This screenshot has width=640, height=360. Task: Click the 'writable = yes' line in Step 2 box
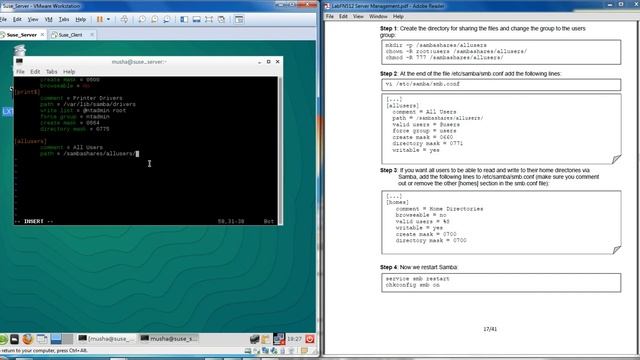click(416, 150)
